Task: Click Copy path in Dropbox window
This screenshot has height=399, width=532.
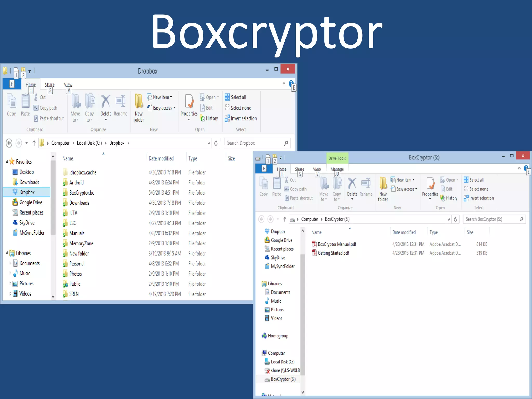Action: click(x=45, y=108)
